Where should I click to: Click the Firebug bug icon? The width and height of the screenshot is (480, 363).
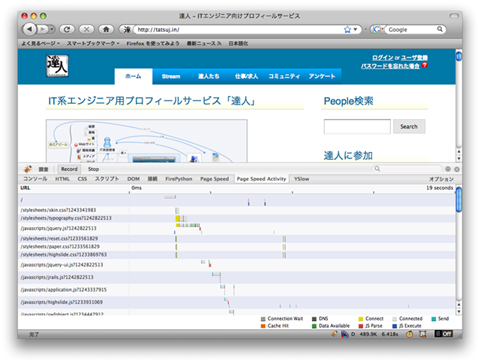(x=28, y=169)
